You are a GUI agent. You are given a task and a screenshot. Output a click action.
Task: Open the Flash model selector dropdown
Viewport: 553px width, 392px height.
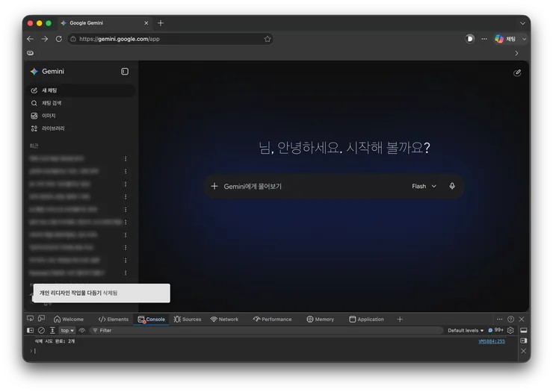tap(424, 186)
